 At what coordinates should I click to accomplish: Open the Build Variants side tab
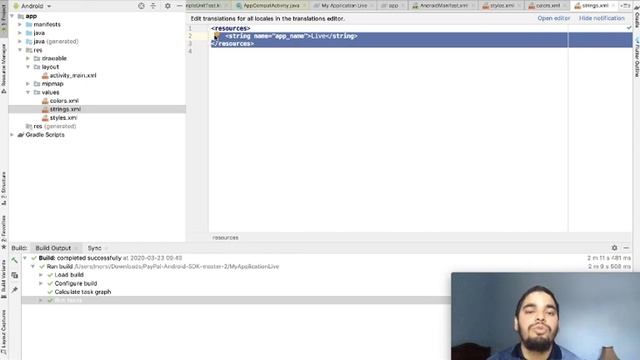tap(4, 279)
